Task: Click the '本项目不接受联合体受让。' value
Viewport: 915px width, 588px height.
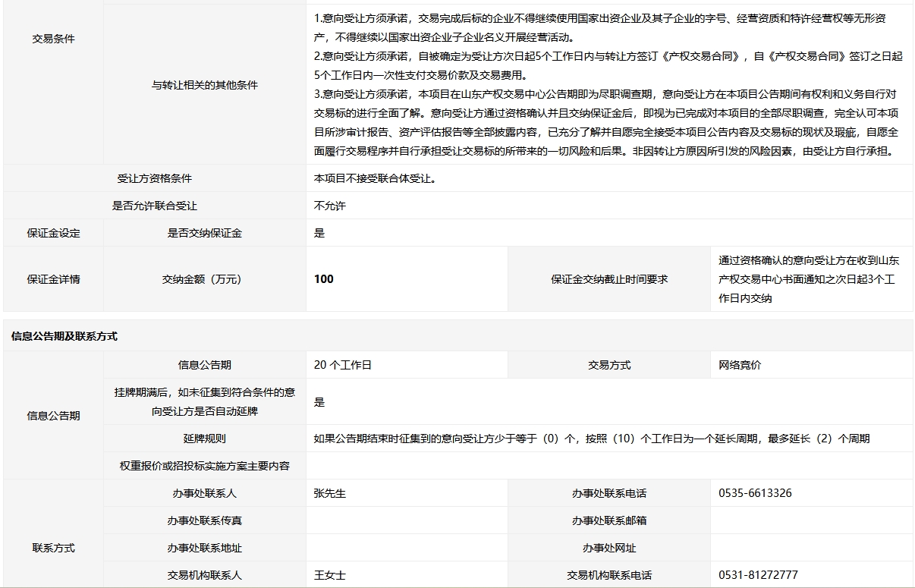Action: [x=375, y=178]
